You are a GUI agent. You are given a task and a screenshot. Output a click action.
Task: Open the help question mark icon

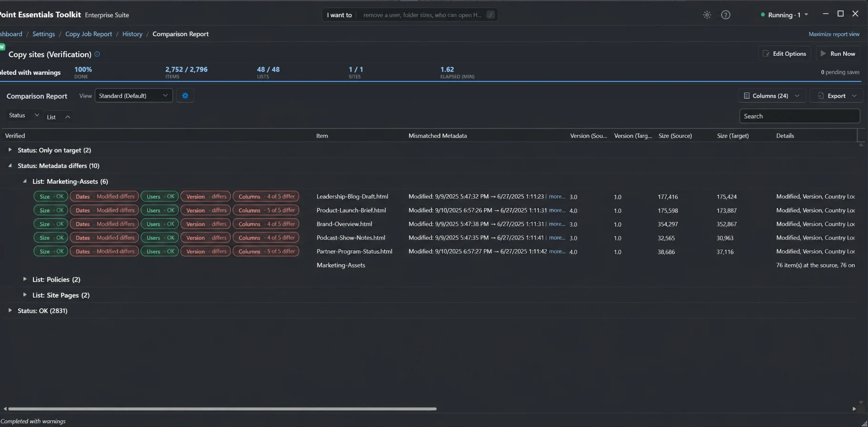tap(725, 15)
